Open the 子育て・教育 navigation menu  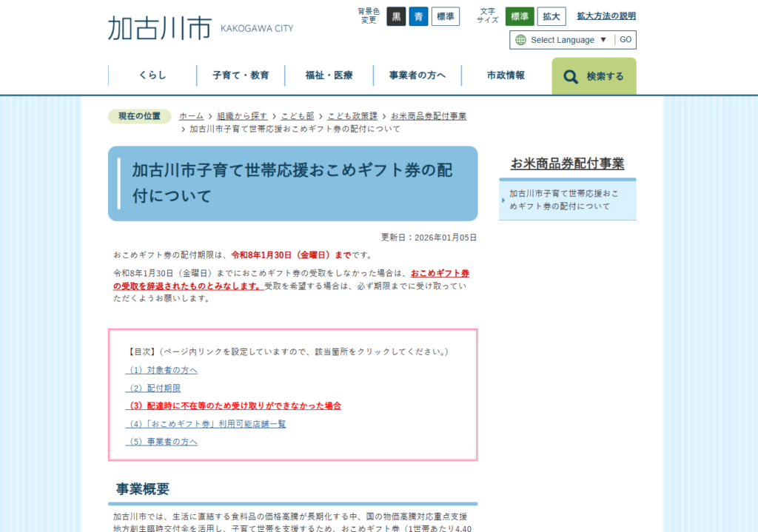point(241,75)
